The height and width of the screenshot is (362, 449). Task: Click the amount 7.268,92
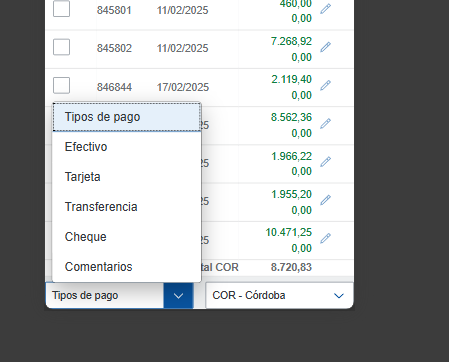point(291,41)
